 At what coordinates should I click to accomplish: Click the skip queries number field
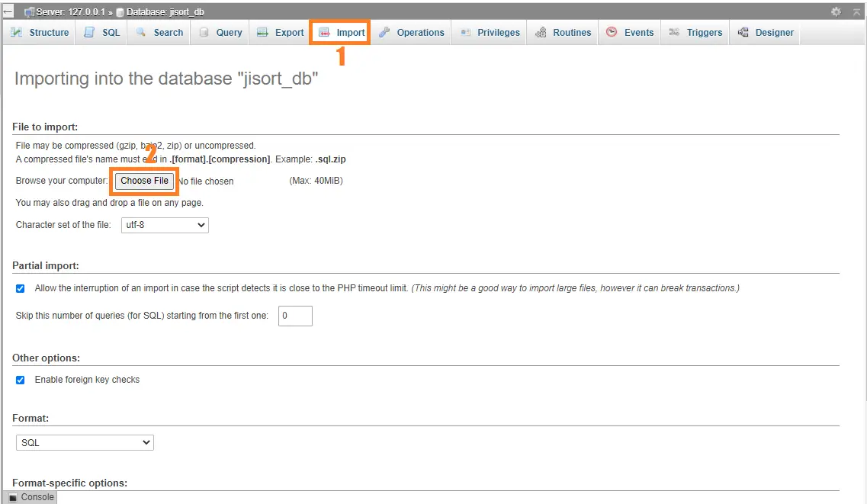[295, 316]
